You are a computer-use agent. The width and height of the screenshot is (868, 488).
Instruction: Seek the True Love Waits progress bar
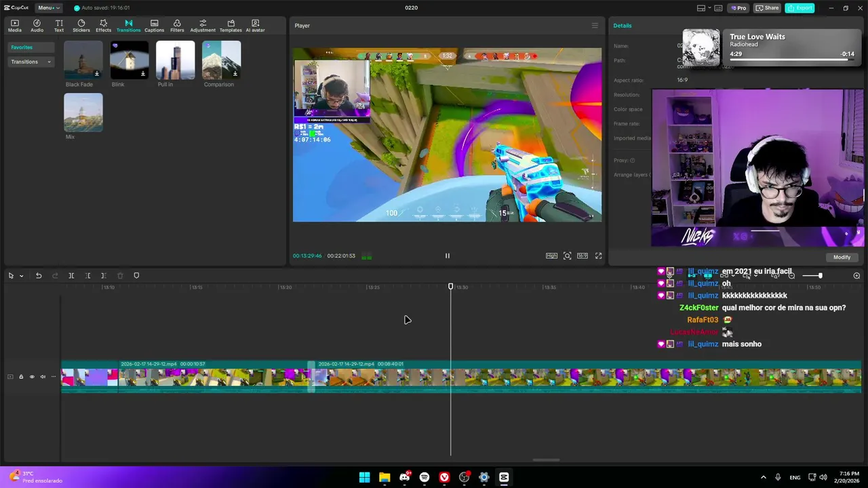791,60
